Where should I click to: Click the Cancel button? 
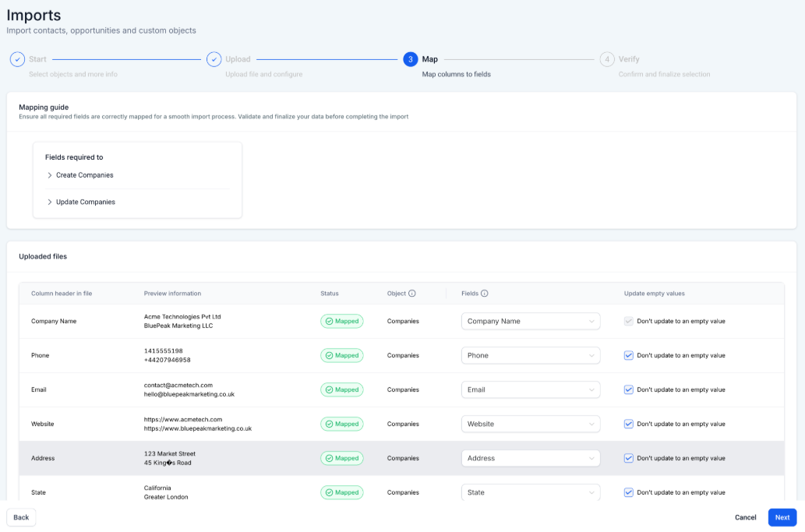(745, 517)
